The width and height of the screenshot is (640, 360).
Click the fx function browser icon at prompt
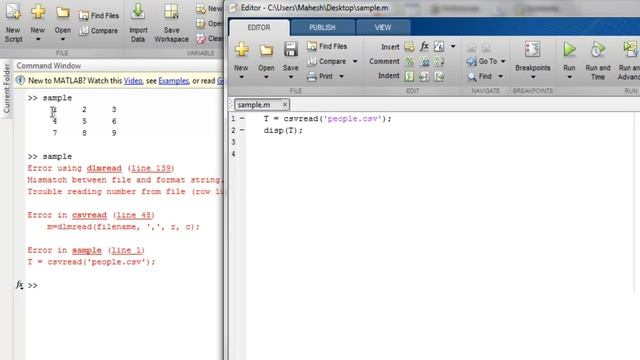point(19,285)
